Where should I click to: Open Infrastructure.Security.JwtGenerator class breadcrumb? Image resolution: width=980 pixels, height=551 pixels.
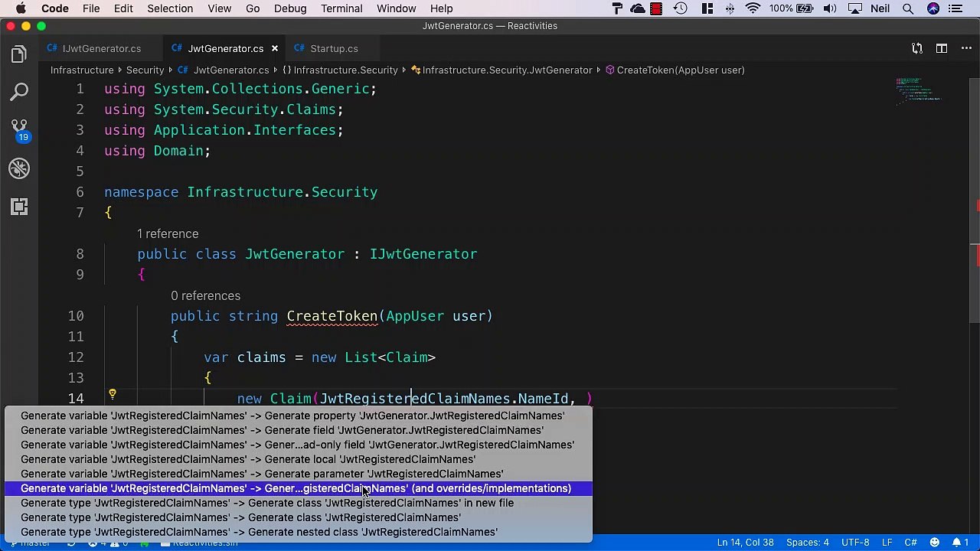pyautogui.click(x=501, y=70)
